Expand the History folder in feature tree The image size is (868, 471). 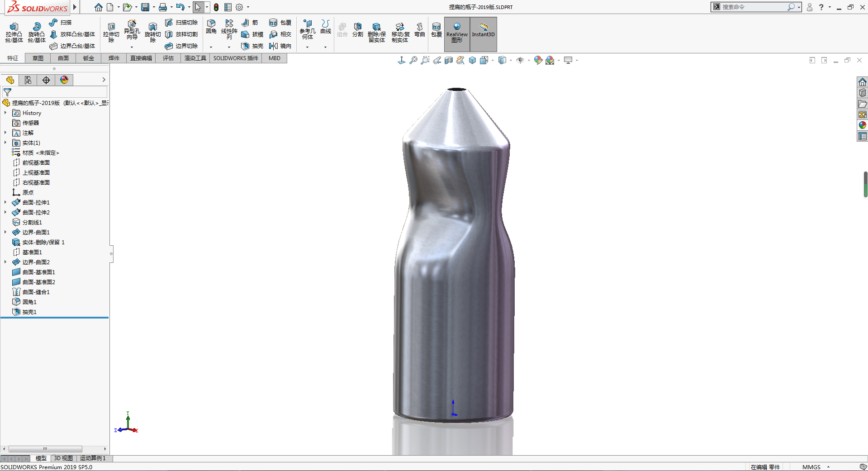tap(5, 113)
